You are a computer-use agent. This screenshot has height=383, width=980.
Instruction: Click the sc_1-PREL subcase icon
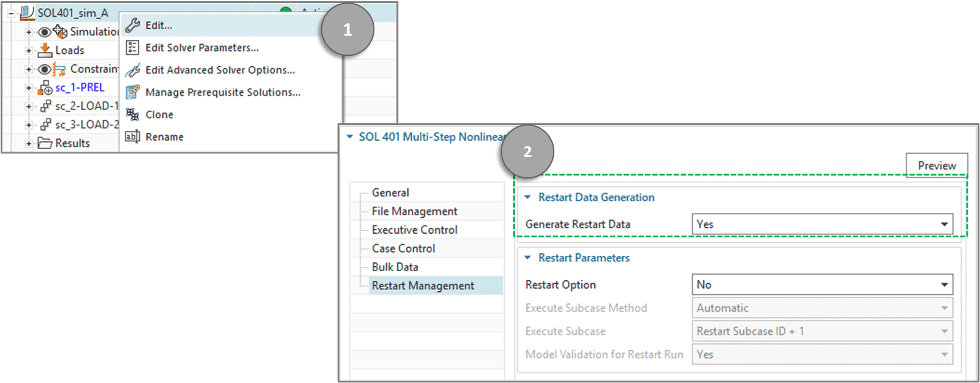point(45,88)
